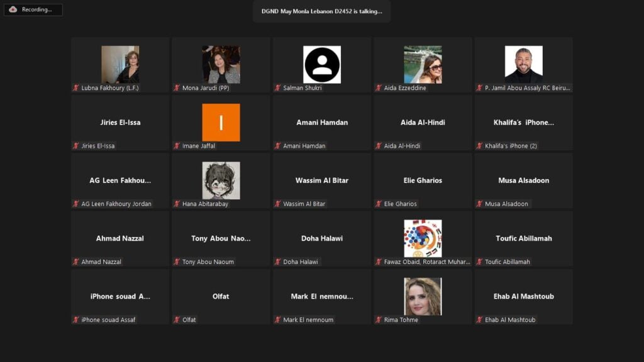
Task: Click the muted mic icon beside Aida Al-Hindi label
Action: (379, 146)
